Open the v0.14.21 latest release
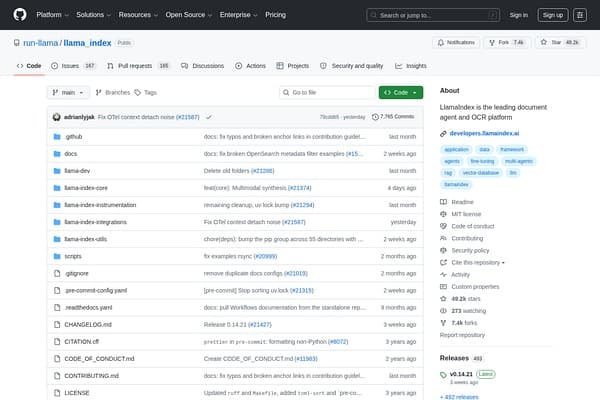The height and width of the screenshot is (400, 600). pos(461,374)
